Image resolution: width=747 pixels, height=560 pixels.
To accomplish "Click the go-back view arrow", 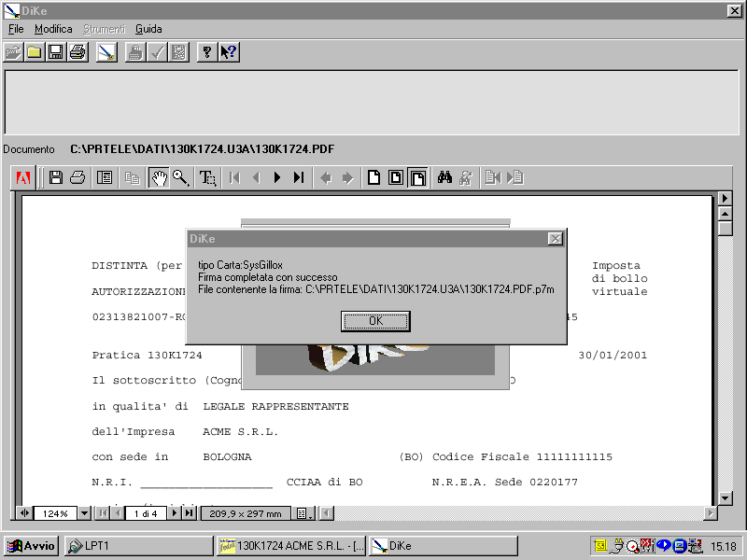I will click(x=326, y=178).
